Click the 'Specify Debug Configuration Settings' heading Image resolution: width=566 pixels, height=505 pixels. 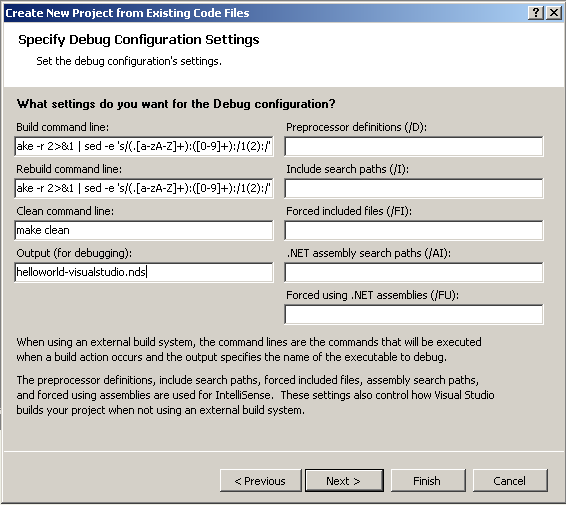tap(139, 39)
